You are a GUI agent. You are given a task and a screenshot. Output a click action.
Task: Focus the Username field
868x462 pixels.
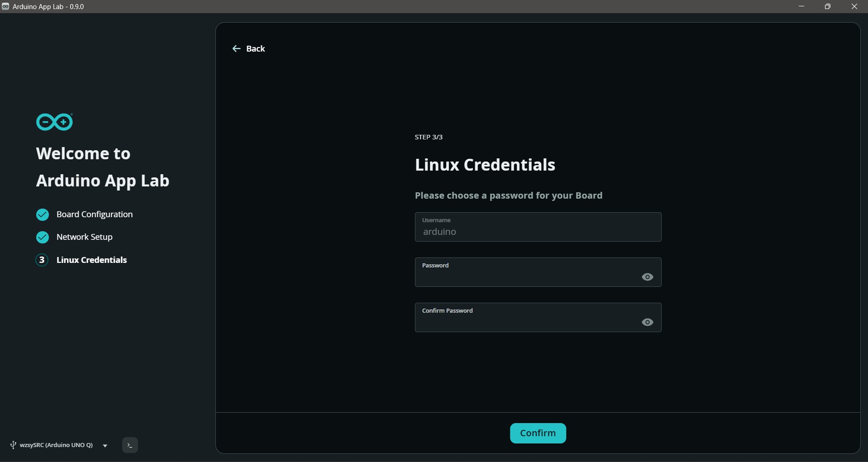pyautogui.click(x=538, y=227)
